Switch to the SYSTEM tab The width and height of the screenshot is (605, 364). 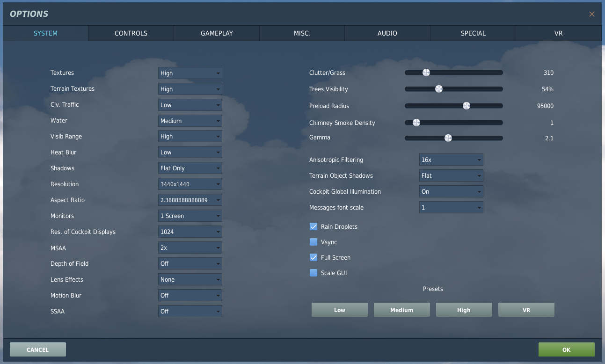pos(45,33)
